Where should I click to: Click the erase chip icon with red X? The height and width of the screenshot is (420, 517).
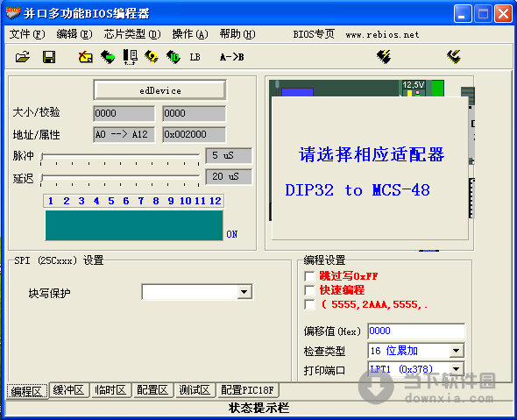[85, 57]
